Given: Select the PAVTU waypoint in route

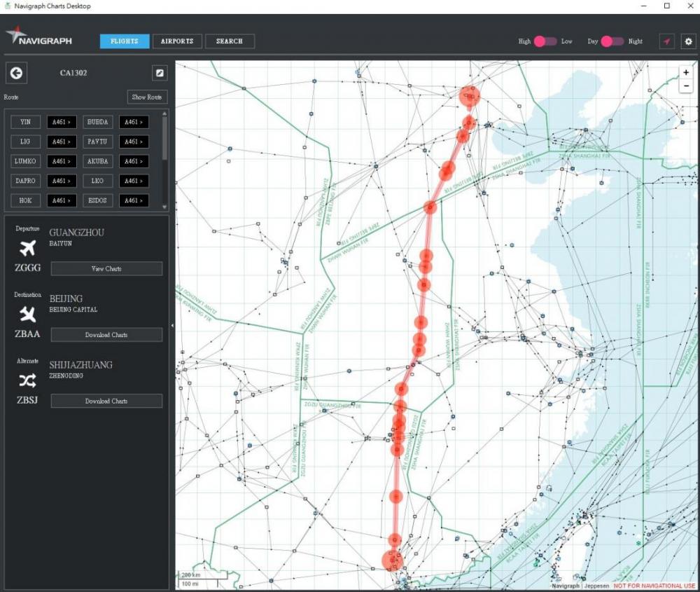Looking at the screenshot, I should click(x=97, y=142).
